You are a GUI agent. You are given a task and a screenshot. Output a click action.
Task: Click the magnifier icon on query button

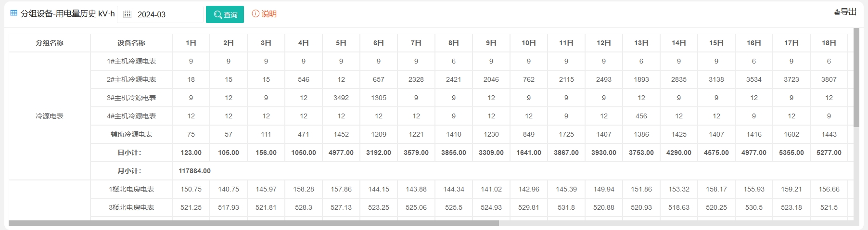218,14
